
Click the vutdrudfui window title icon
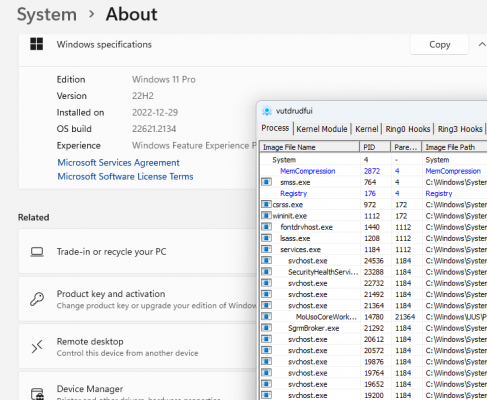click(x=267, y=111)
